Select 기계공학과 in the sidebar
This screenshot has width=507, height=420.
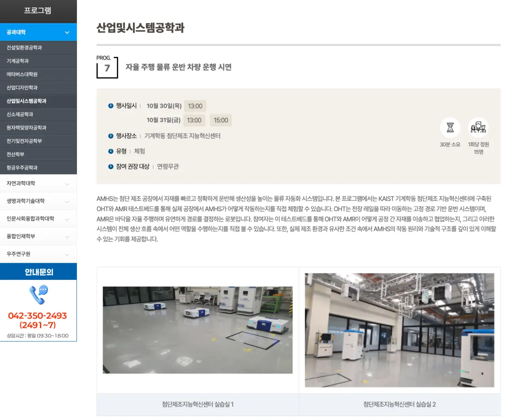coord(18,61)
